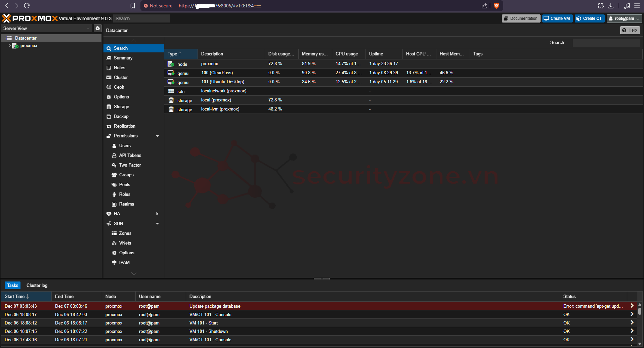Image resolution: width=644 pixels, height=348 pixels.
Task: Select VNets in the SDN section
Action: (x=125, y=243)
